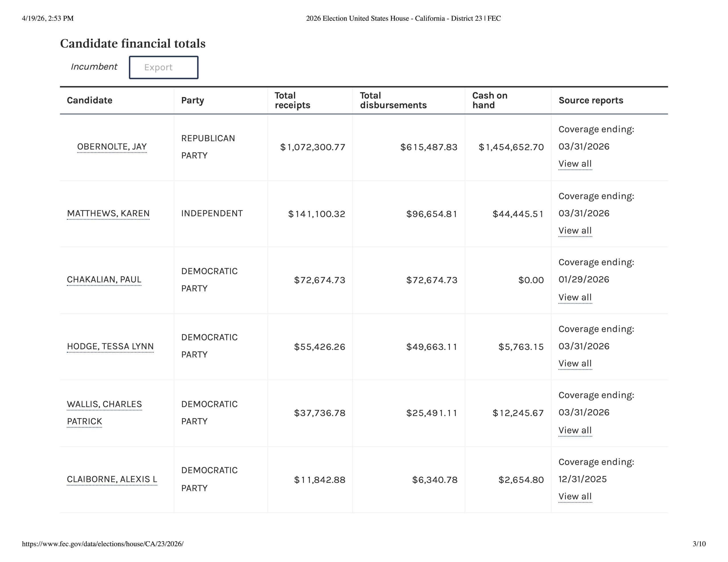This screenshot has width=728, height=562.
Task: Open OBERNOLTE, JAY candidate link
Action: click(x=112, y=147)
